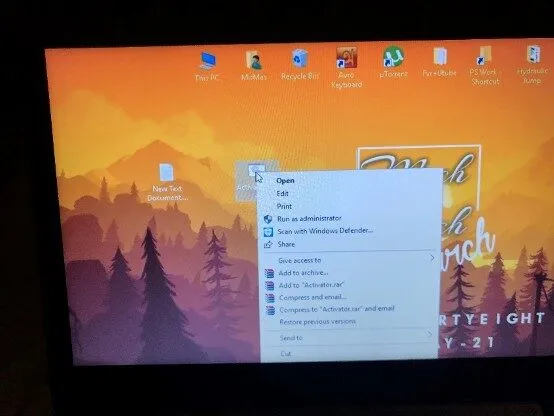Click the share arrow icon in the menu

269,244
